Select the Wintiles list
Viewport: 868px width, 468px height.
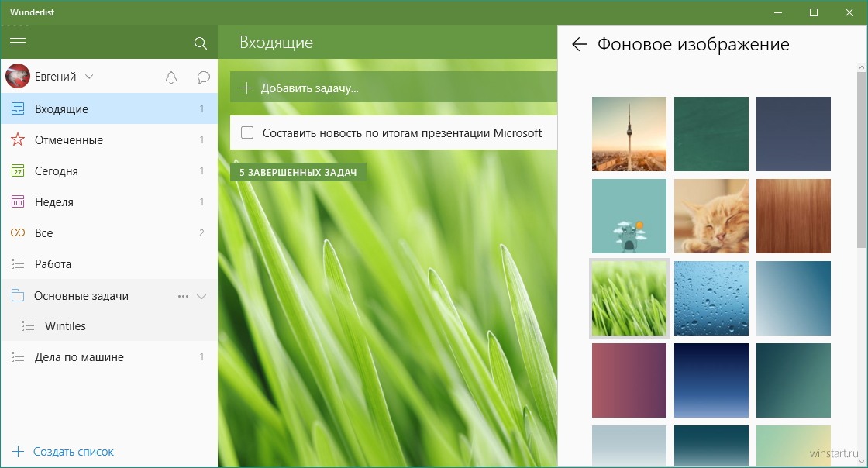[x=109, y=326]
